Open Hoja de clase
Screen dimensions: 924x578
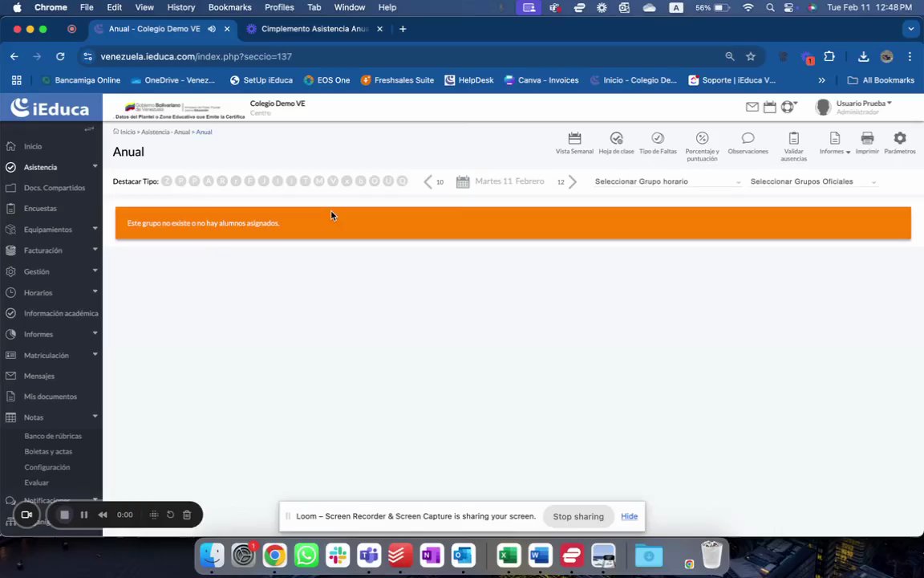point(616,144)
